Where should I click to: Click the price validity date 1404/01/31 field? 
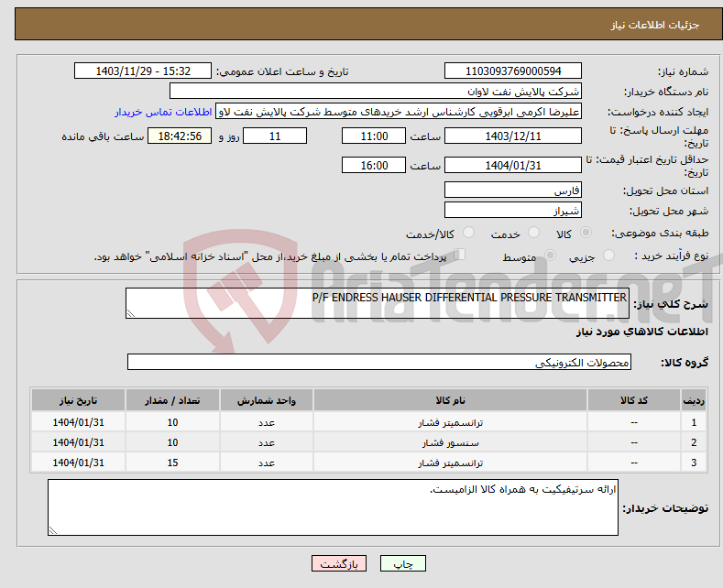(x=513, y=165)
